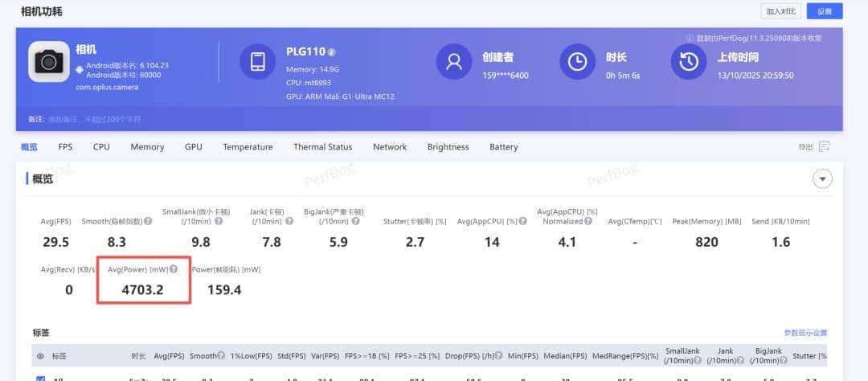Go to the Network tab

[x=390, y=147]
